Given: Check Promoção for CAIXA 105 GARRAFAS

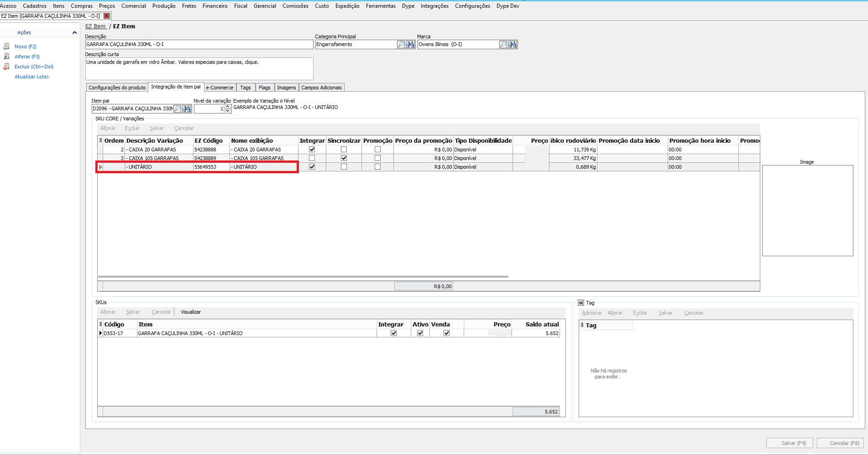Looking at the screenshot, I should coord(378,158).
